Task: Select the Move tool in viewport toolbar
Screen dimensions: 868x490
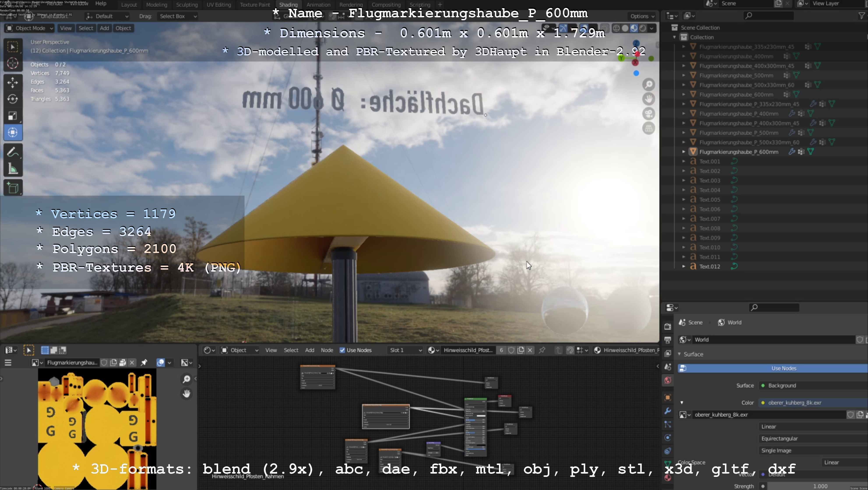Action: [13, 82]
